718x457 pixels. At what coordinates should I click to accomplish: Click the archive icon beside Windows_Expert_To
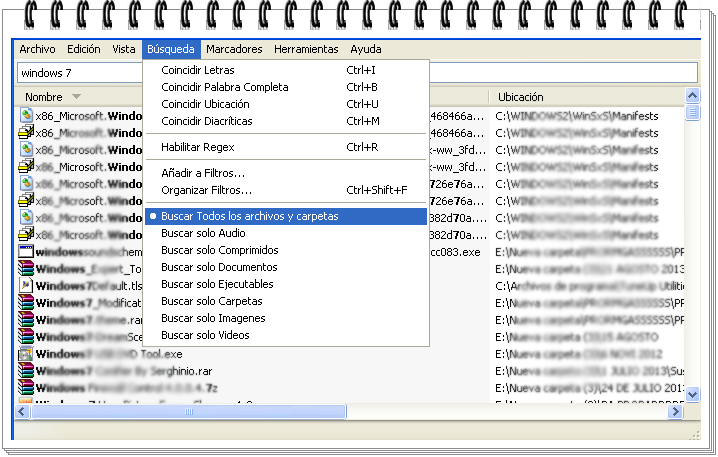pos(26,268)
